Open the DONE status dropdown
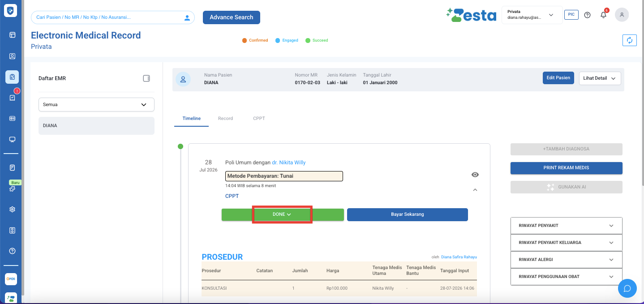644x304 pixels. point(283,214)
